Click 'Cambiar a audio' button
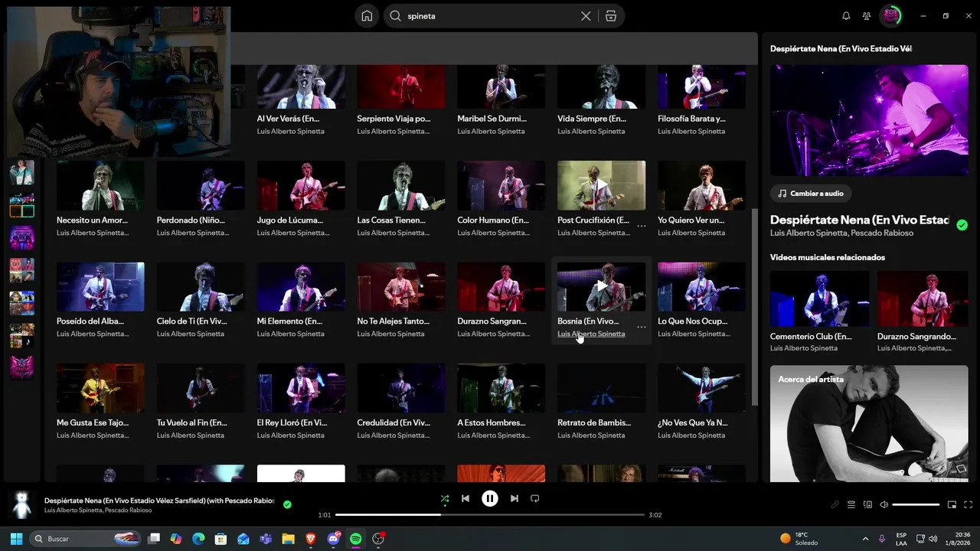 812,194
